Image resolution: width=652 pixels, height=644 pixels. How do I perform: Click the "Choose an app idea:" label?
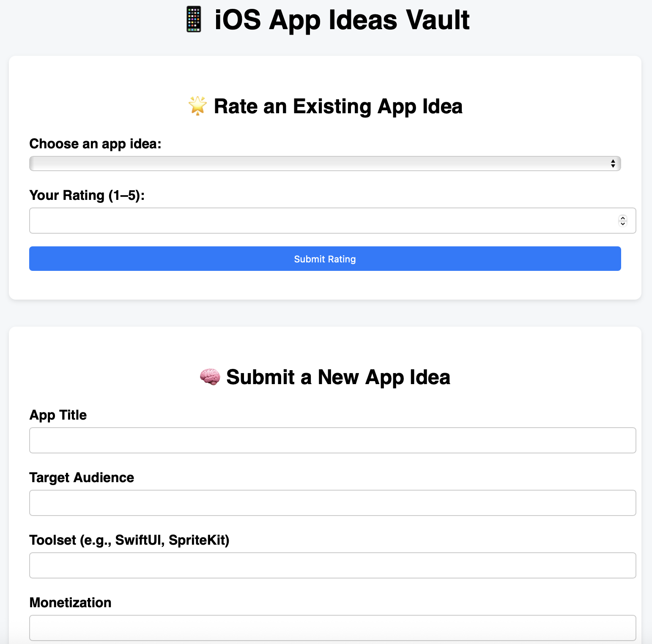click(x=95, y=144)
